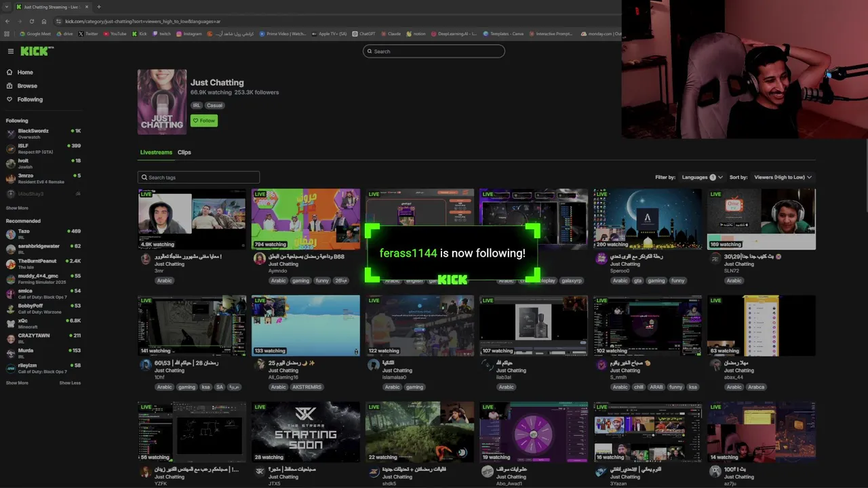The width and height of the screenshot is (868, 488).
Task: Open the Prime Video bookmark
Action: [283, 33]
